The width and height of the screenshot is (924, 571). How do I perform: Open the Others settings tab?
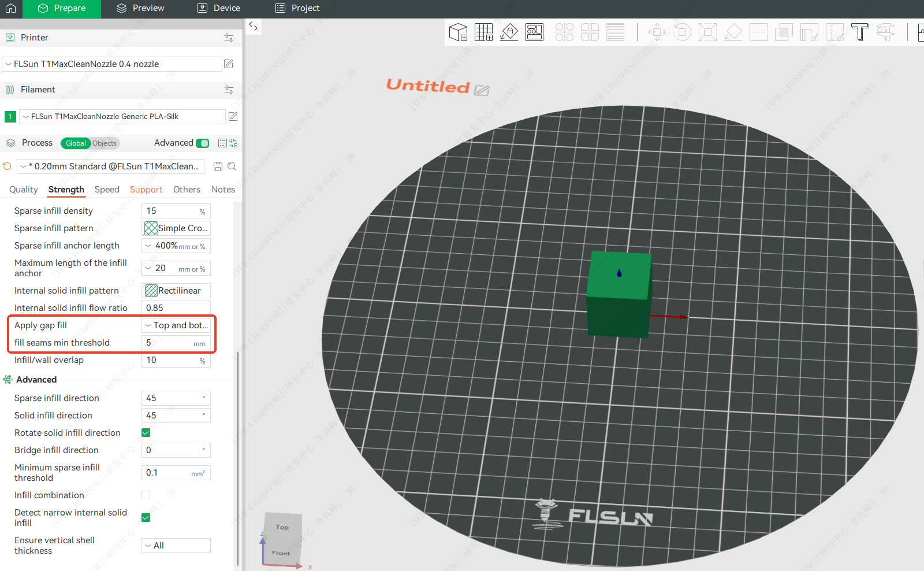(187, 190)
